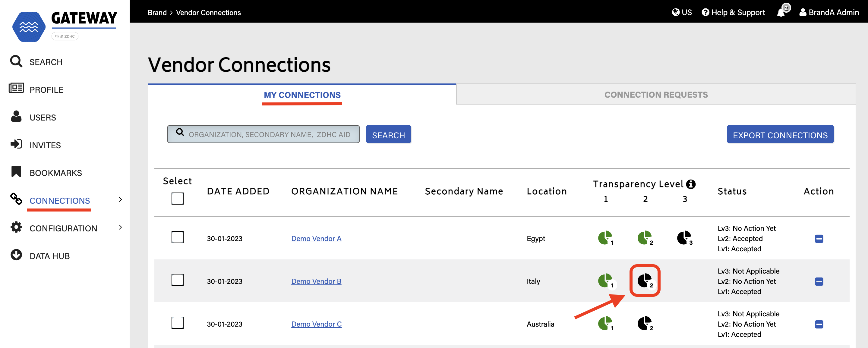The height and width of the screenshot is (348, 868).
Task: Click the Italy location cell
Action: click(533, 281)
